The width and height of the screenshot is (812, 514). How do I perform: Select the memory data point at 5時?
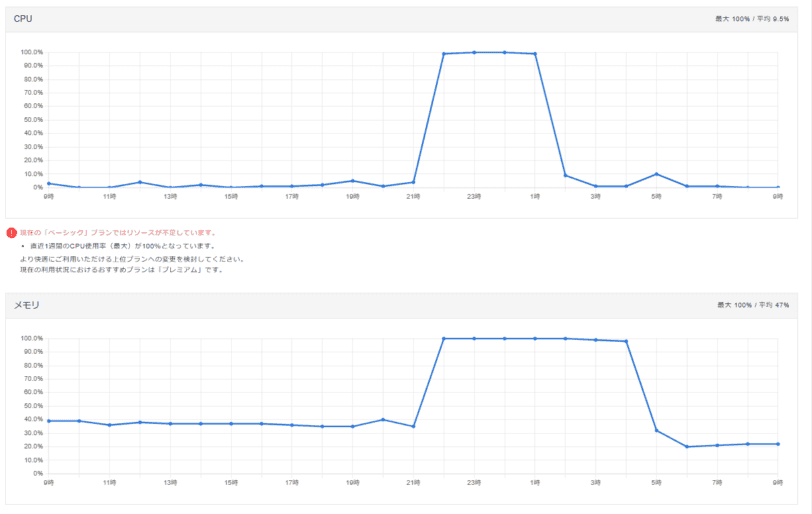click(656, 430)
